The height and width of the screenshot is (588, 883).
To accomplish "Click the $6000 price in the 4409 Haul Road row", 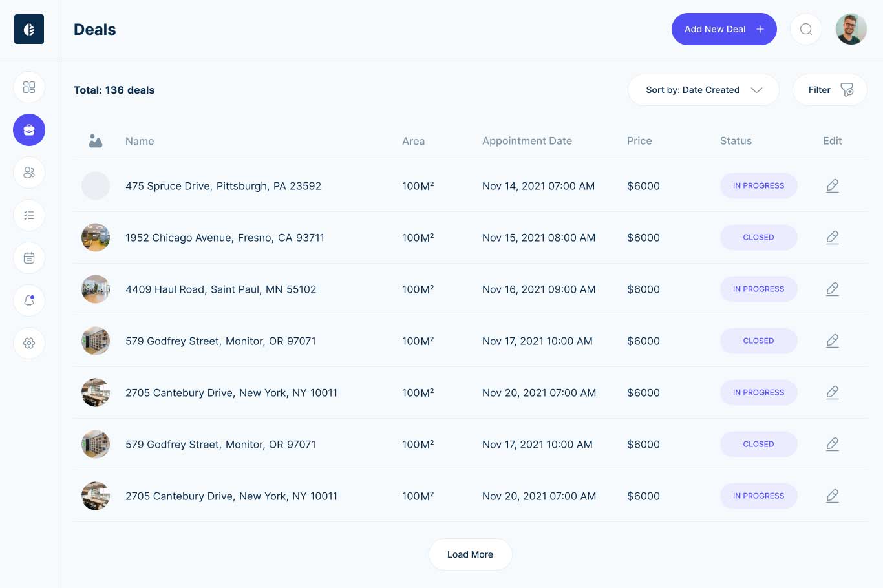I will coord(643,289).
